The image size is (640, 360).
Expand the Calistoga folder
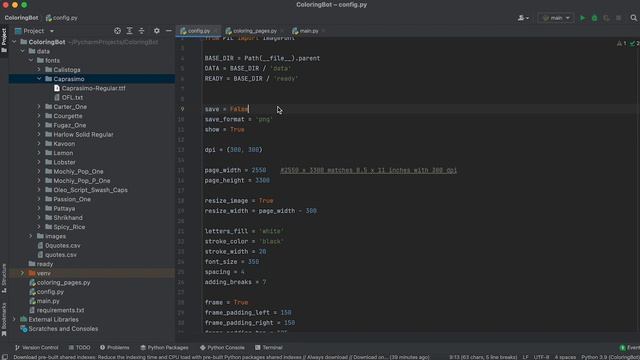pos(39,70)
